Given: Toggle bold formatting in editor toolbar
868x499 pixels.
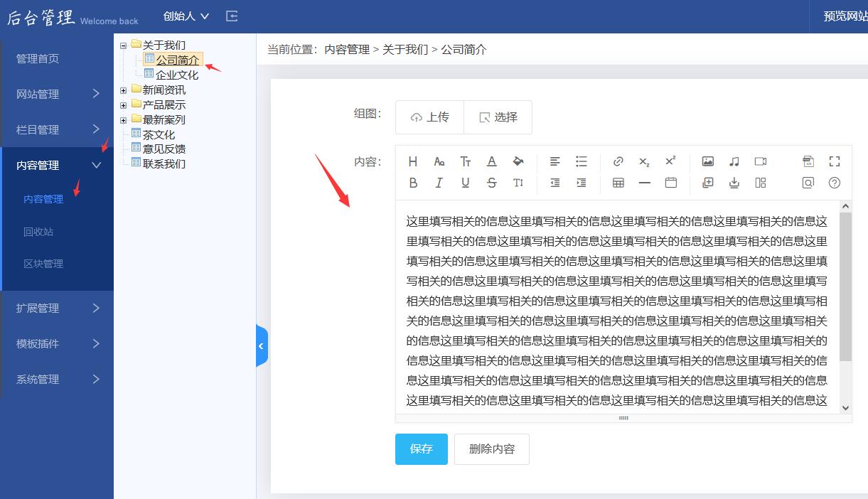Looking at the screenshot, I should pyautogui.click(x=413, y=183).
